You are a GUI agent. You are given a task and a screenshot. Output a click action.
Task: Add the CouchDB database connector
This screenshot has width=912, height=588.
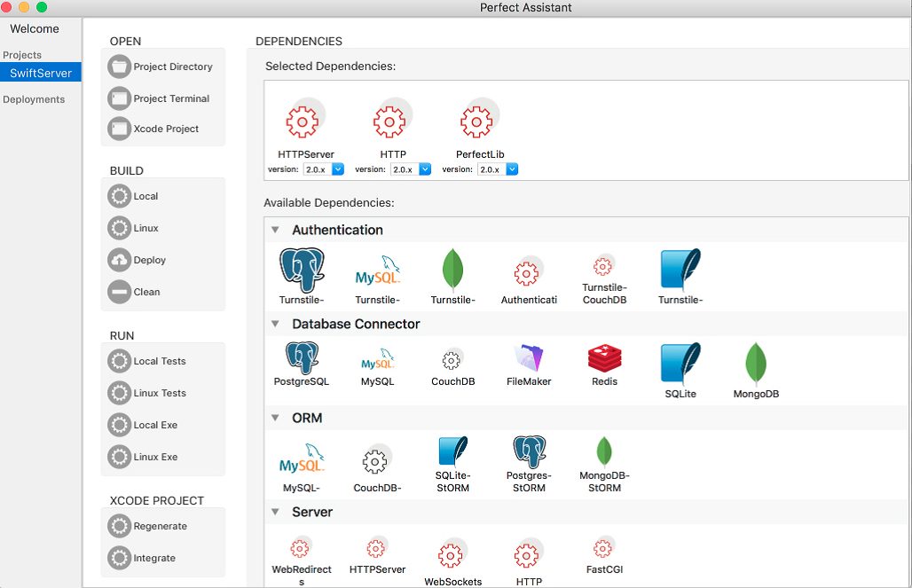click(x=453, y=367)
